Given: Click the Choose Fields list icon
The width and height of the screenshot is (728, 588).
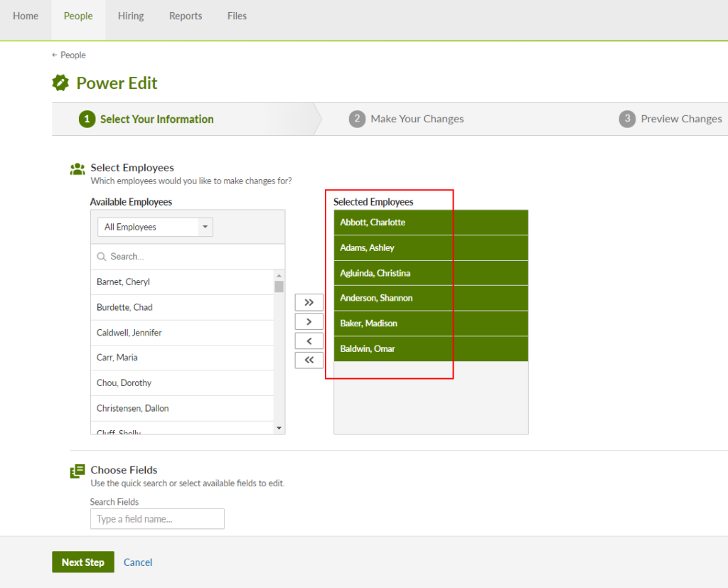Looking at the screenshot, I should click(77, 470).
